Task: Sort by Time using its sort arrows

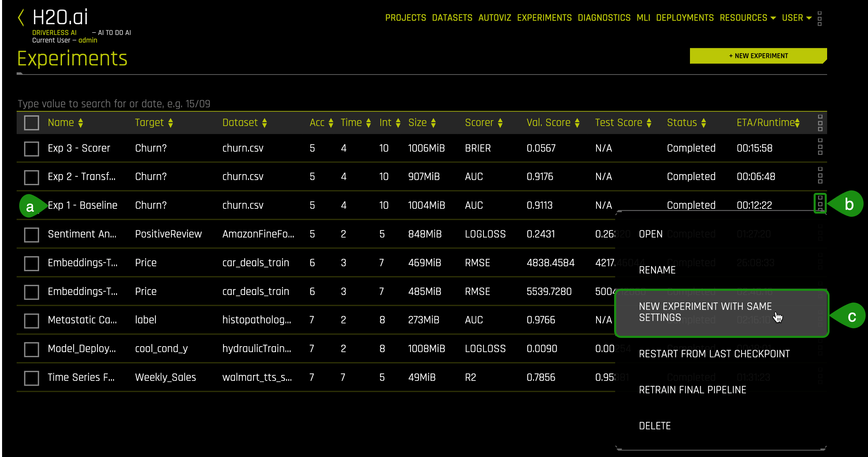Action: click(369, 123)
